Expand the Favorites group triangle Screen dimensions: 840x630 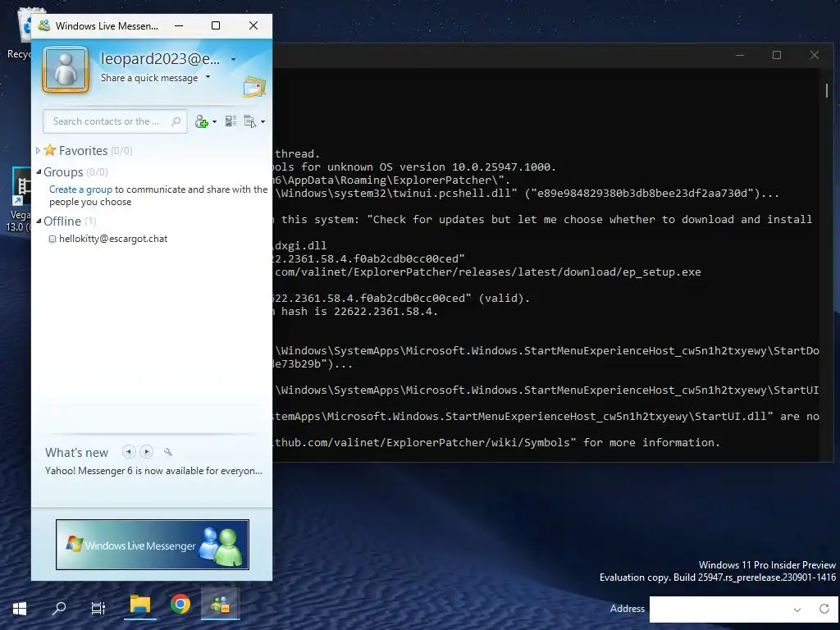(x=38, y=151)
